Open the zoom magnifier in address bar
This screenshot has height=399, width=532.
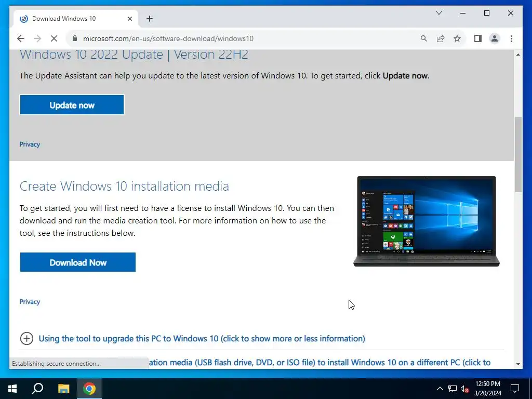(424, 38)
